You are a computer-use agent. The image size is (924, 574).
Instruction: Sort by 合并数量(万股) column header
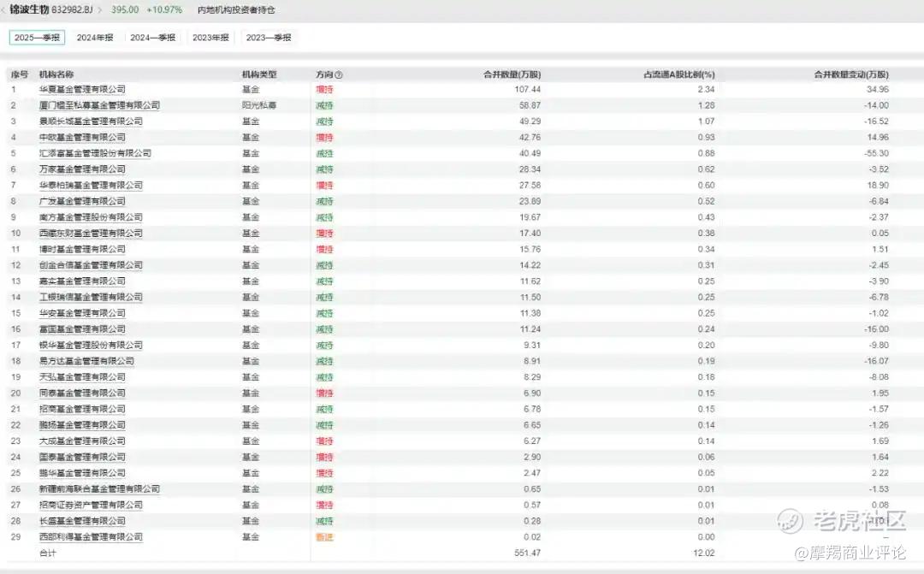[512, 74]
